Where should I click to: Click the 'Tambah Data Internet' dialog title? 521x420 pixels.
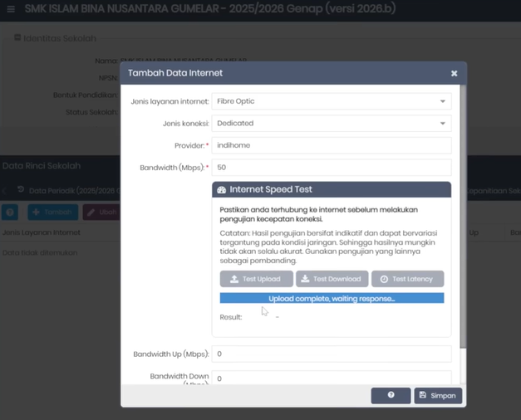pos(175,73)
